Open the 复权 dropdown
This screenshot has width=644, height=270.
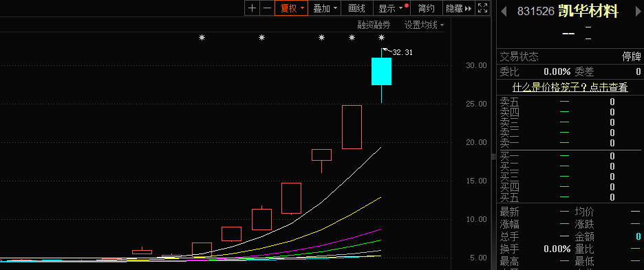pyautogui.click(x=292, y=8)
